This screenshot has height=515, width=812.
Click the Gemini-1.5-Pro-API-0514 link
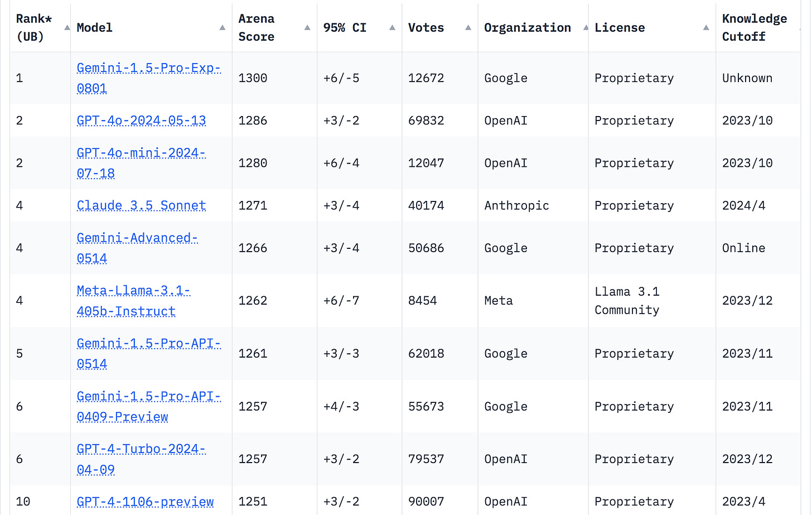tap(148, 353)
